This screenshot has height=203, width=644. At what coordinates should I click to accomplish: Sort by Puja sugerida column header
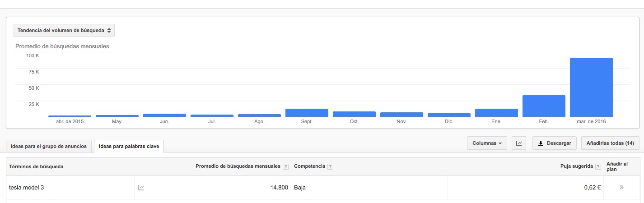coord(577,166)
